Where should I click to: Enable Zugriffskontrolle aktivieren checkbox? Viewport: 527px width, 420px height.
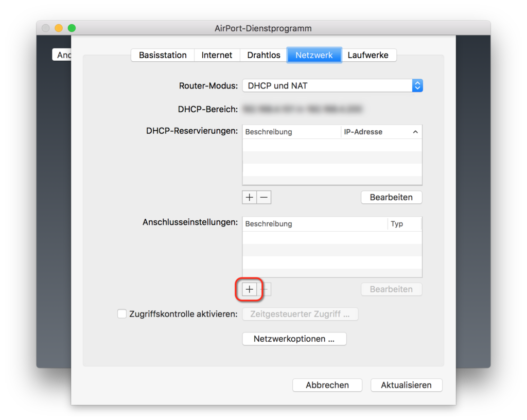click(122, 314)
